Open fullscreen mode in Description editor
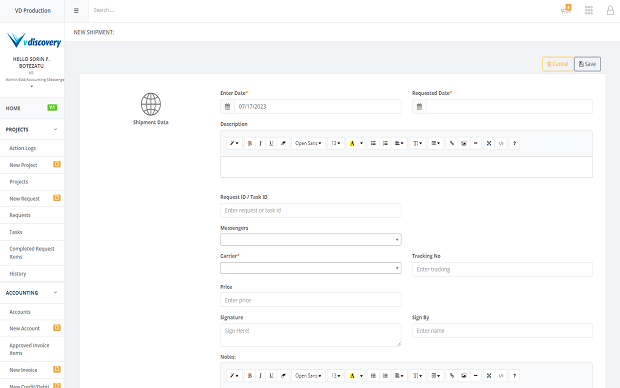This screenshot has width=620, height=388. pyautogui.click(x=489, y=143)
